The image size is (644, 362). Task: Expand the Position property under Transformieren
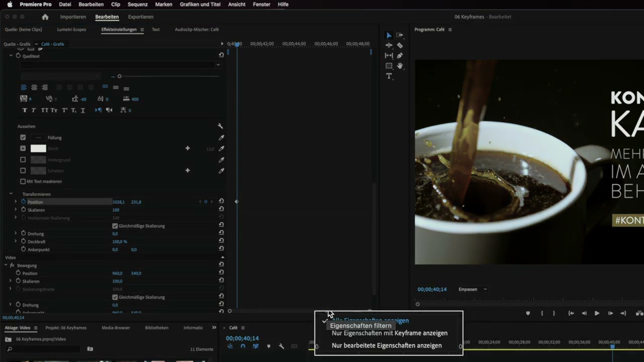coord(16,202)
